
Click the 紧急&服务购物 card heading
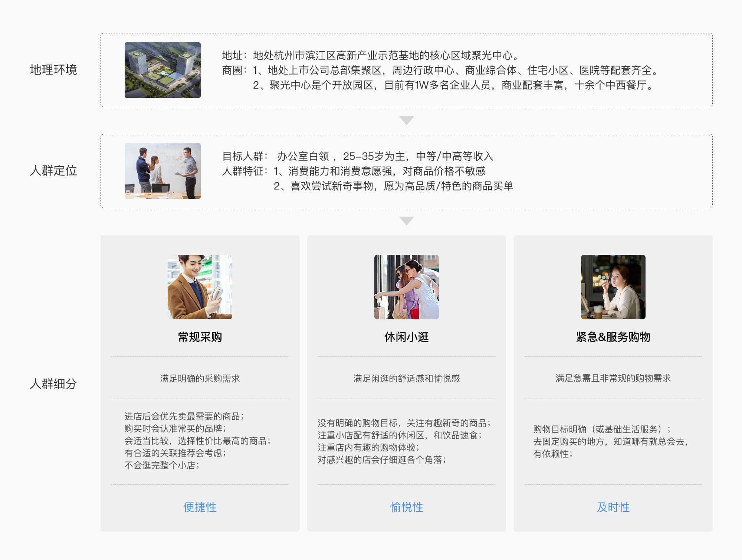(x=613, y=337)
